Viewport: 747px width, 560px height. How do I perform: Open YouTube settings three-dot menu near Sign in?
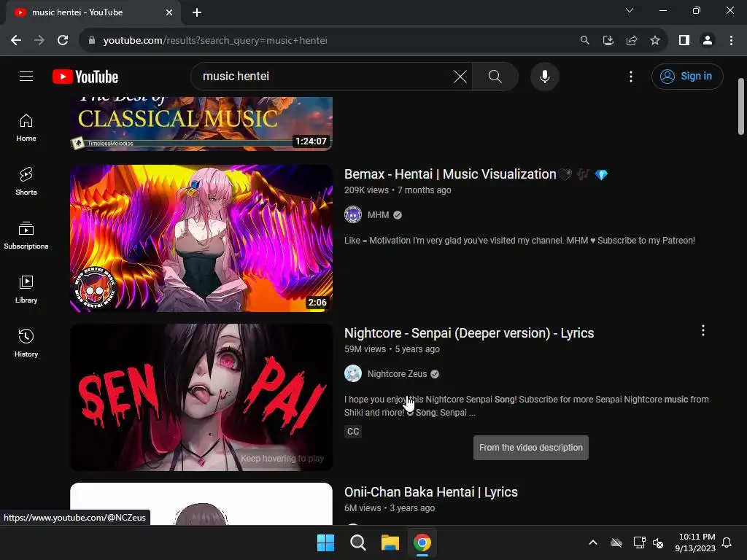pos(631,76)
